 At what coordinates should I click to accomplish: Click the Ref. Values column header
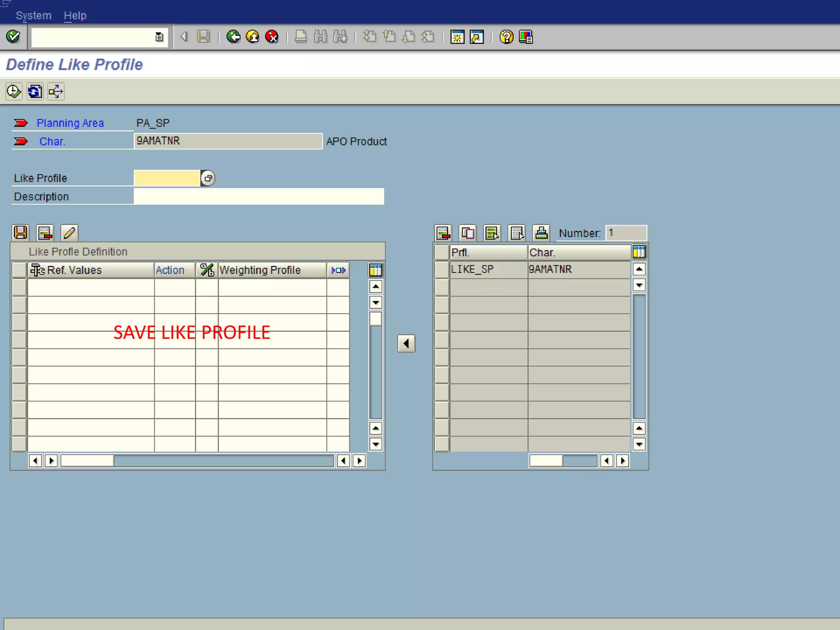coord(91,270)
